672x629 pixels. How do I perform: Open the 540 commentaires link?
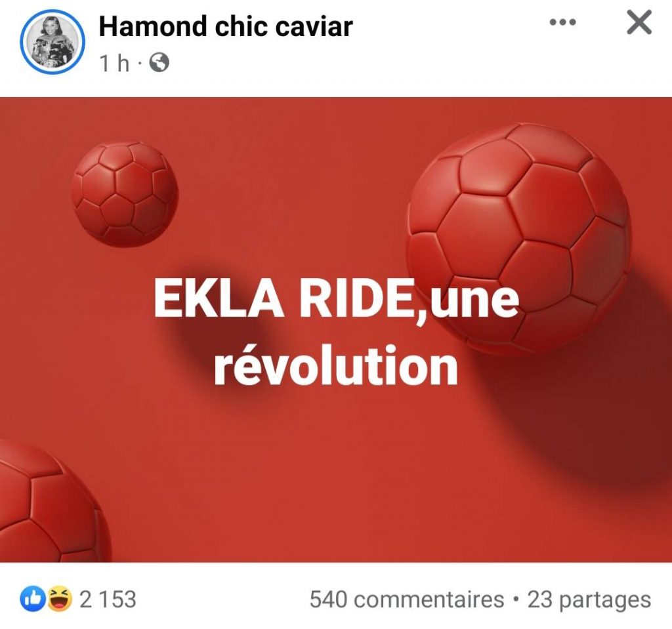click(x=407, y=599)
